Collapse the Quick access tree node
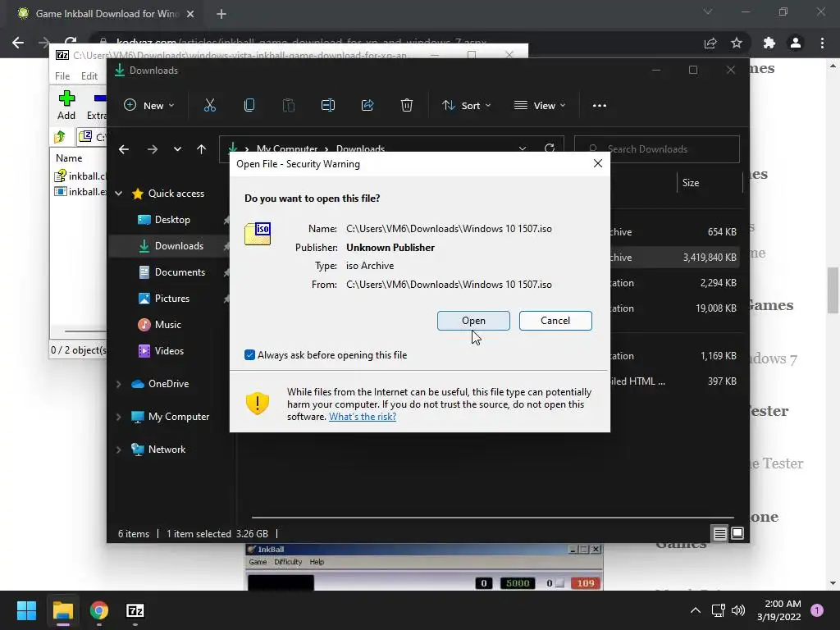 [118, 194]
